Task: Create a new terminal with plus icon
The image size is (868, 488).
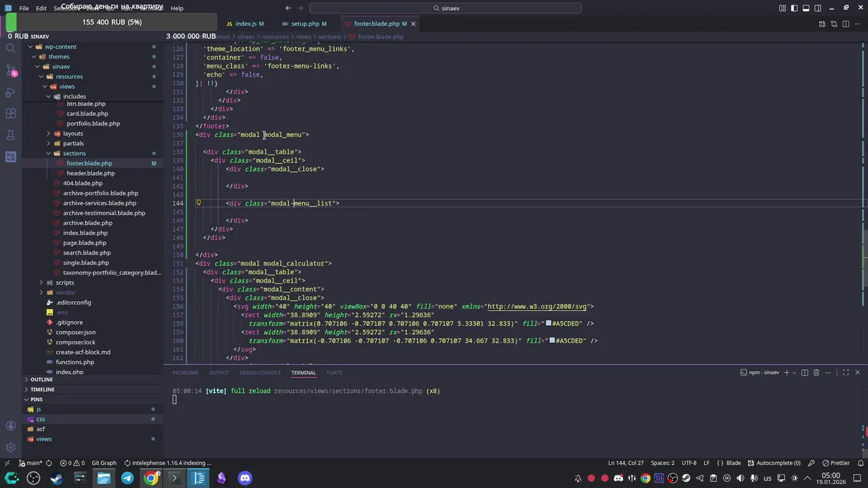Action: point(787,372)
